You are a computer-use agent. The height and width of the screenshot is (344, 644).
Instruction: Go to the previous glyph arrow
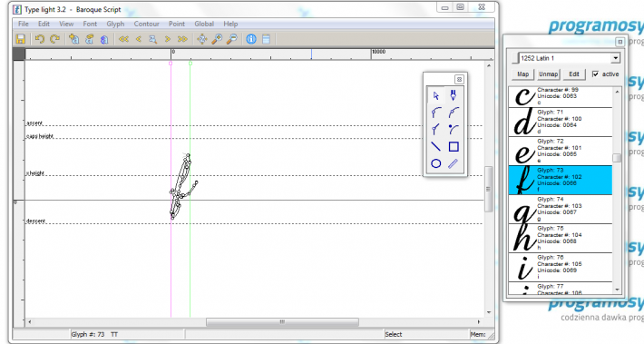pos(139,39)
